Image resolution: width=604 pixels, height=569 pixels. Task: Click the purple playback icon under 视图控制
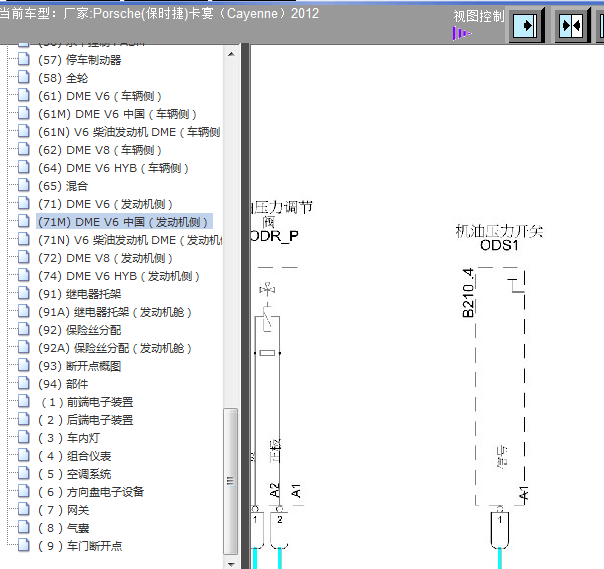point(462,33)
